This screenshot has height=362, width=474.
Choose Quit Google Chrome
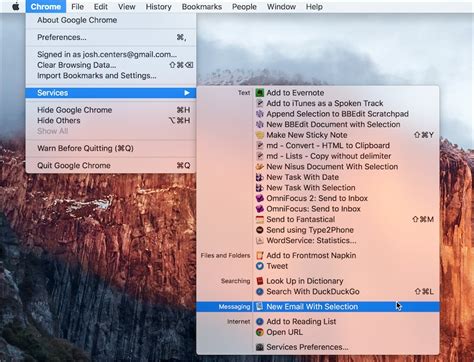(x=111, y=166)
